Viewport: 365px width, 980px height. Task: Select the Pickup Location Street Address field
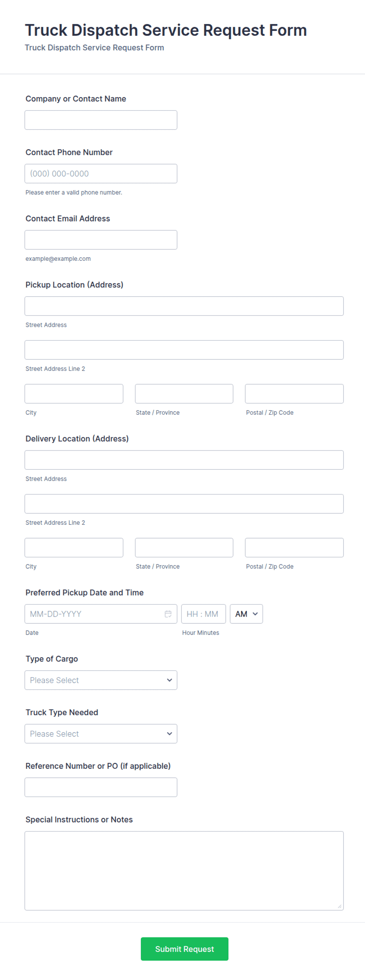point(184,306)
